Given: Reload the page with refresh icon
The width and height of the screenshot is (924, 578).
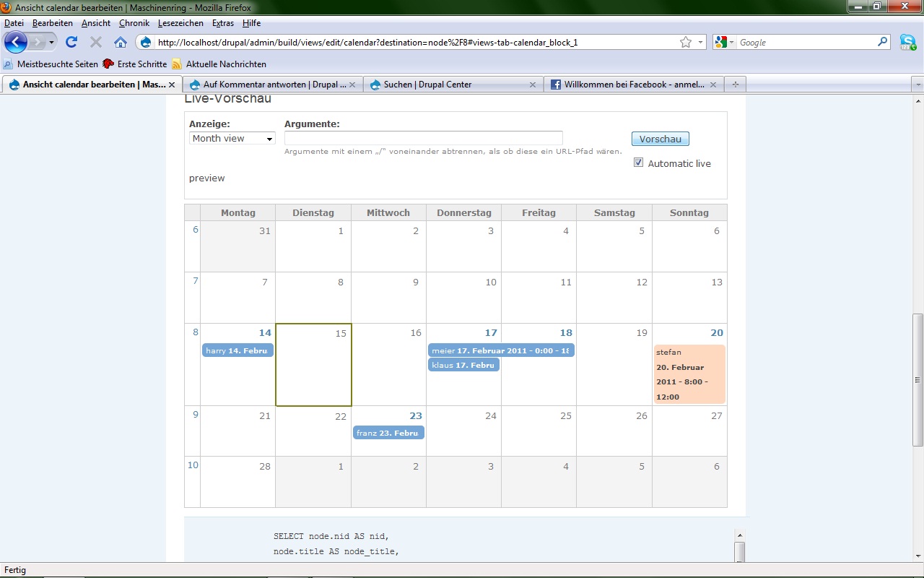Looking at the screenshot, I should pyautogui.click(x=71, y=42).
